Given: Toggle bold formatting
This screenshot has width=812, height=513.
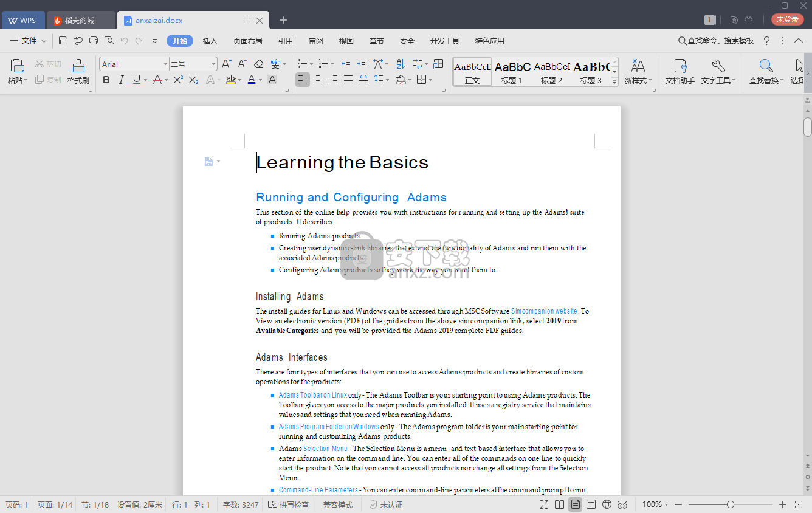Looking at the screenshot, I should [x=106, y=80].
